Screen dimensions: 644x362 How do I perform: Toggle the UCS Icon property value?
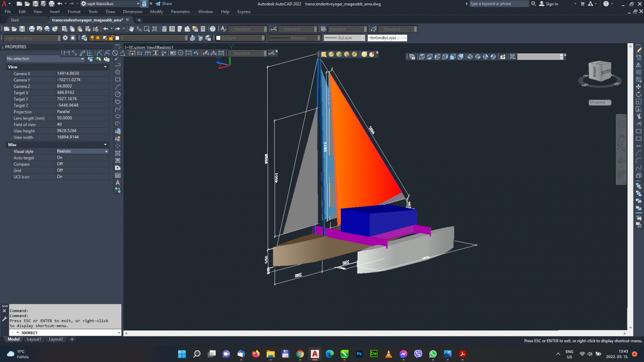(x=60, y=177)
